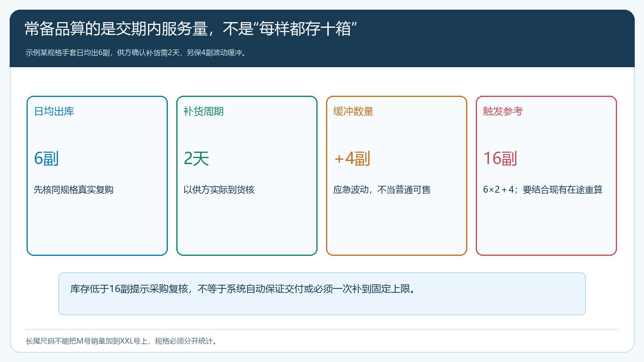Screen dimensions: 644x362
Task: Click the +4副 value
Action: [x=352, y=158]
